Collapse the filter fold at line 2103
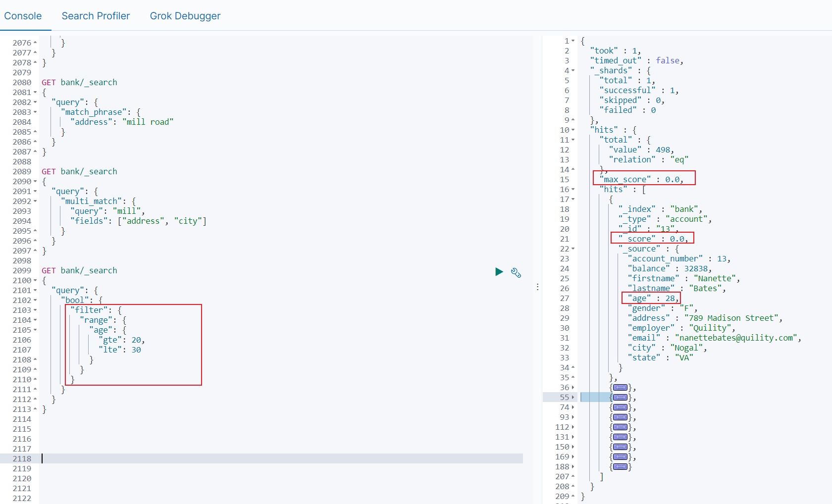The width and height of the screenshot is (832, 504). 35,310
